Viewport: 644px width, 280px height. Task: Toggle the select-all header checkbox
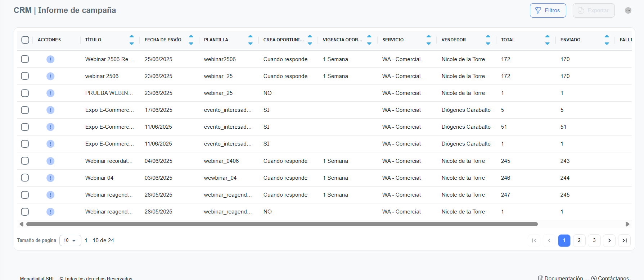coord(25,40)
